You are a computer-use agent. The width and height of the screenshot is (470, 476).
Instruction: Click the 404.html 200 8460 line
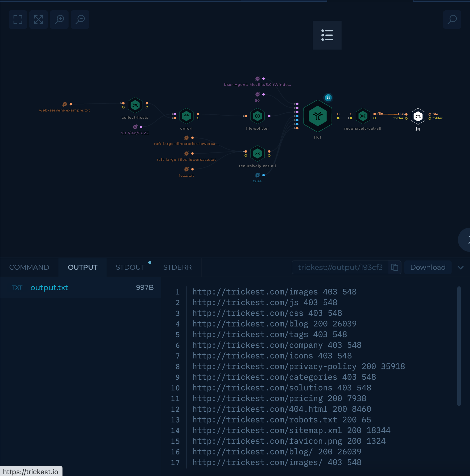coord(282,409)
